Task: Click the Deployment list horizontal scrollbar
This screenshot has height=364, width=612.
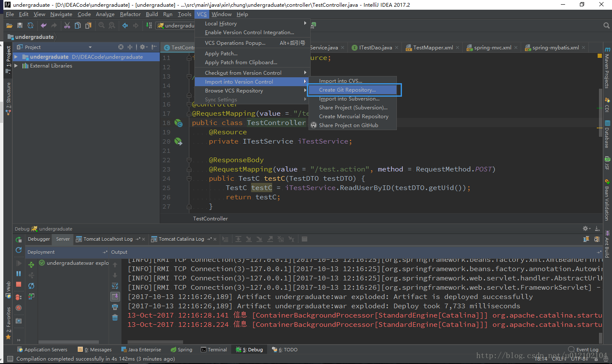Action: tap(68, 342)
